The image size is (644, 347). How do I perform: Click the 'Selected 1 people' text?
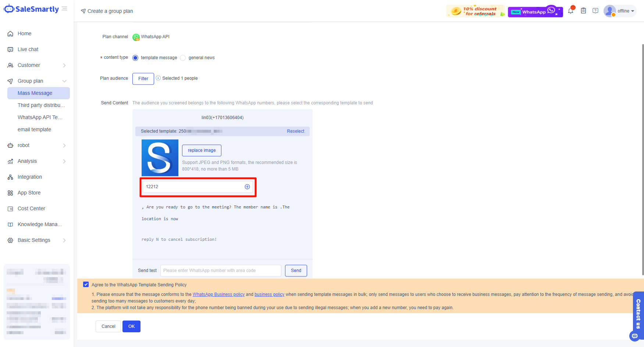[x=180, y=78]
